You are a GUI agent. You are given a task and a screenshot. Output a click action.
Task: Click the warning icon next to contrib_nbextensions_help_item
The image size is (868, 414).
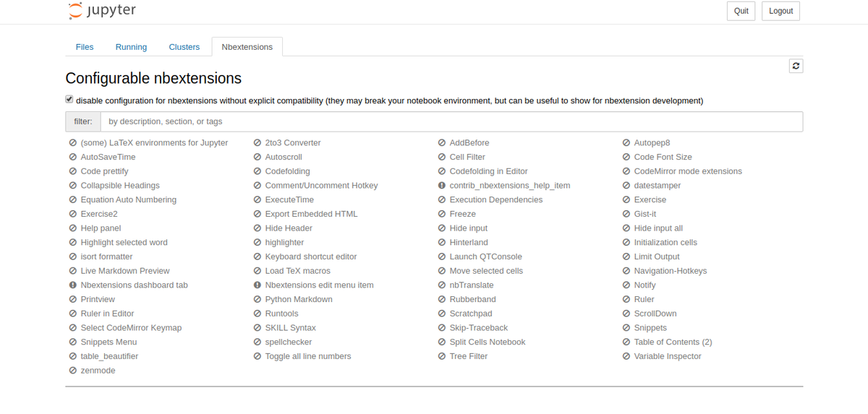tap(442, 186)
